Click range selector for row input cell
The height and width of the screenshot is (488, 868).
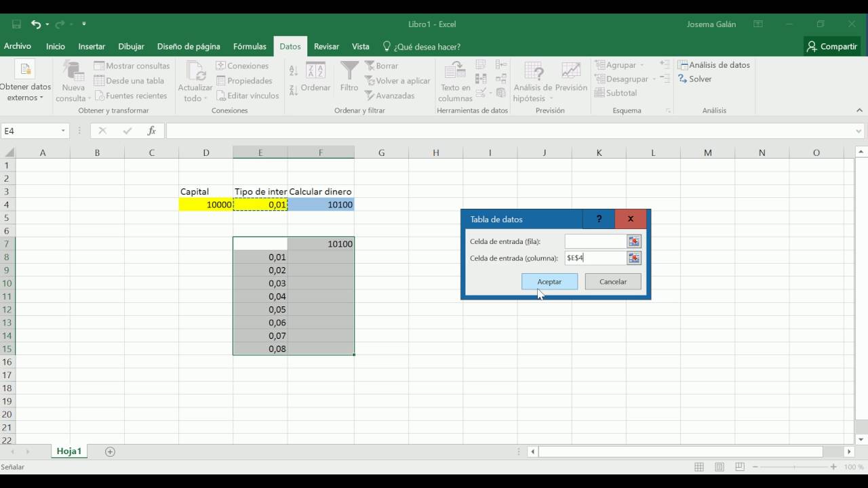pyautogui.click(x=634, y=241)
